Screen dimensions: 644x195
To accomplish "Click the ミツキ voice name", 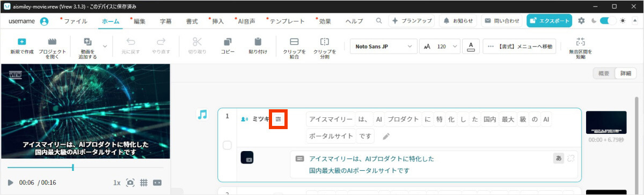I will (x=261, y=119).
